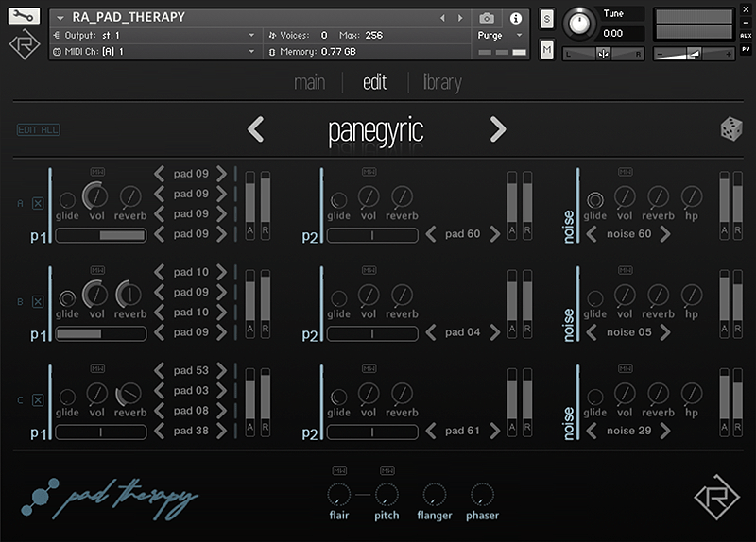This screenshot has height=542, width=756.
Task: Open the instrument info icon
Action: pos(515,18)
